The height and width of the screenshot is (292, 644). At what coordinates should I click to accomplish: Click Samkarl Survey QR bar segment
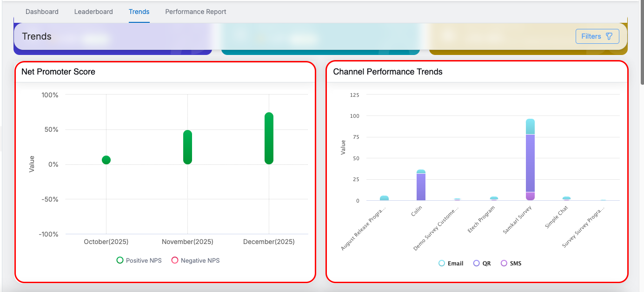click(x=530, y=163)
